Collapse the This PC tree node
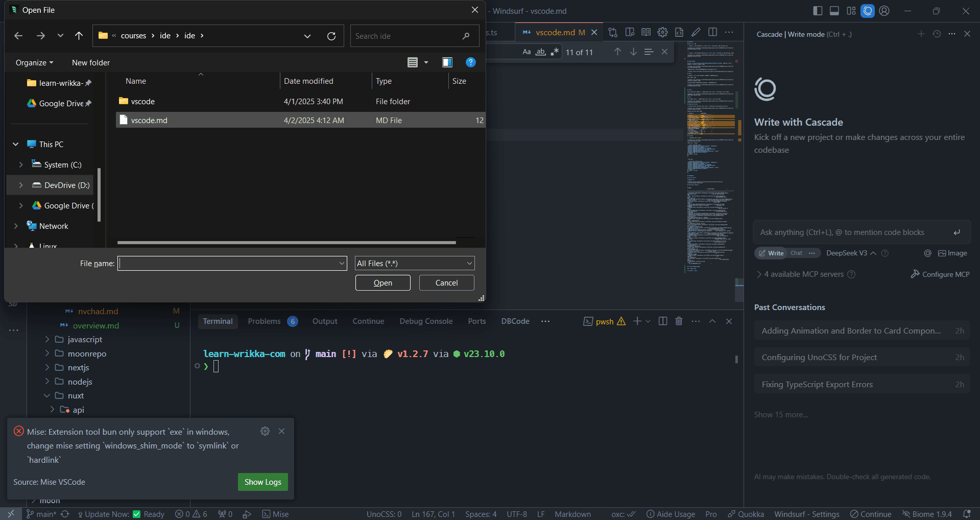The image size is (980, 520). point(16,144)
